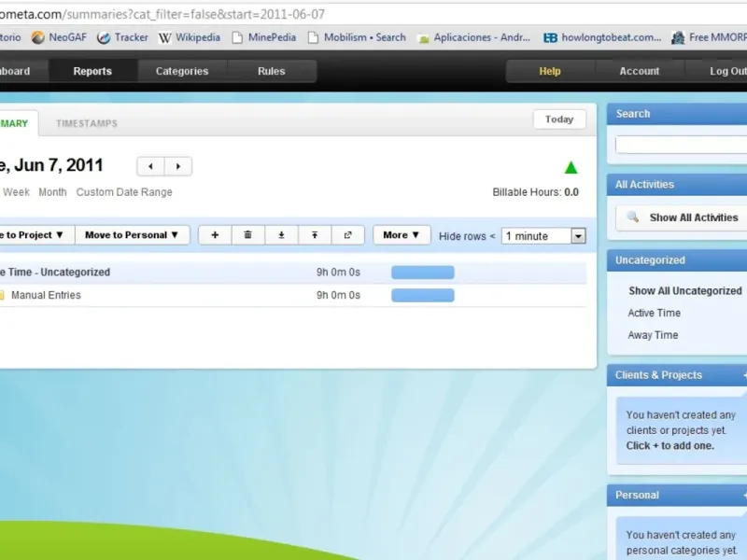Select Custom Date Range
This screenshot has width=747, height=560.
124,192
